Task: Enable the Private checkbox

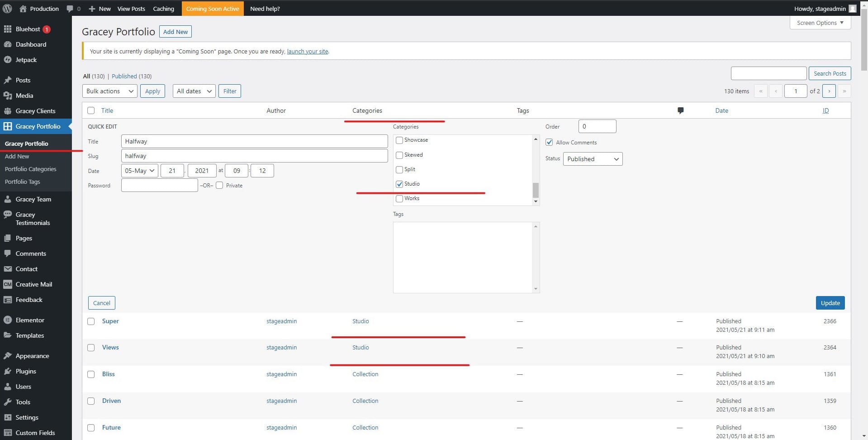Action: (x=219, y=185)
